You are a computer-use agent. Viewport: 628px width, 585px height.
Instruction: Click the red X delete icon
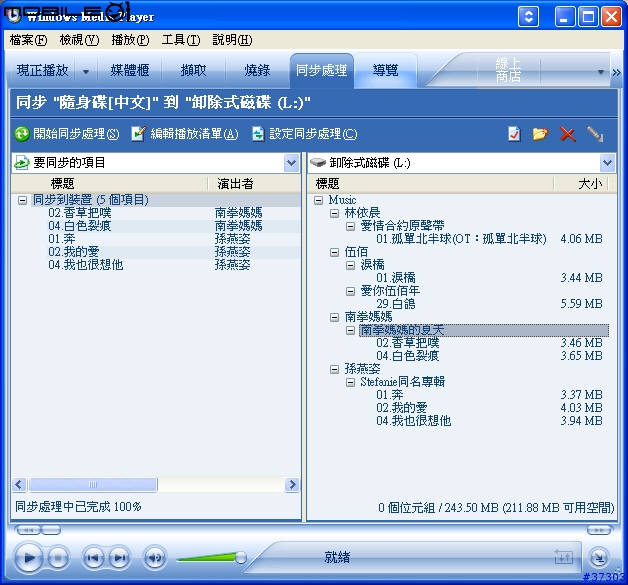point(567,135)
